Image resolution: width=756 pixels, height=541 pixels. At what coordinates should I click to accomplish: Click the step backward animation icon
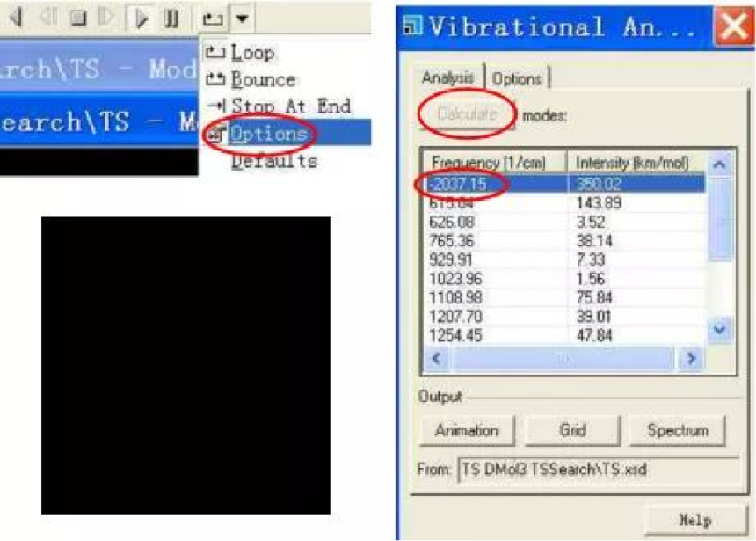pyautogui.click(x=48, y=17)
